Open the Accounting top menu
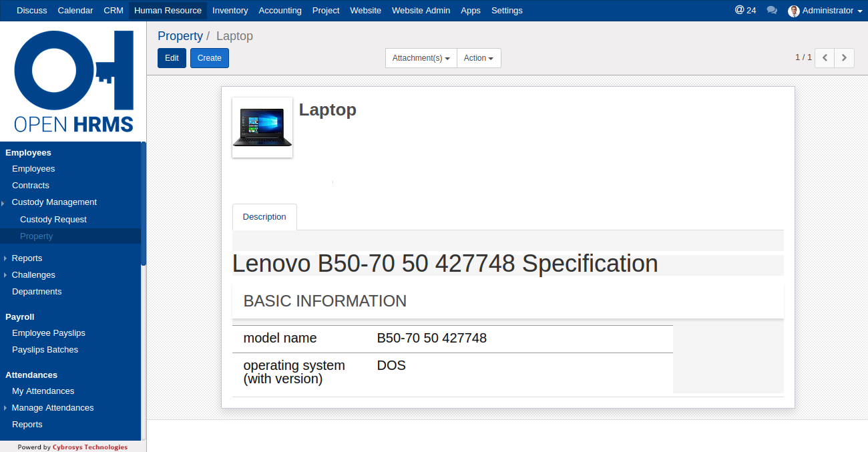Viewport: 868px width, 452px height. tap(280, 11)
